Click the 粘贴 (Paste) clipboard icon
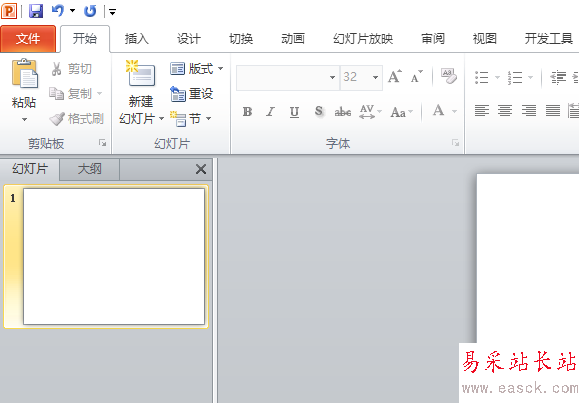Viewport: 579px width, 403px height. pyautogui.click(x=24, y=74)
